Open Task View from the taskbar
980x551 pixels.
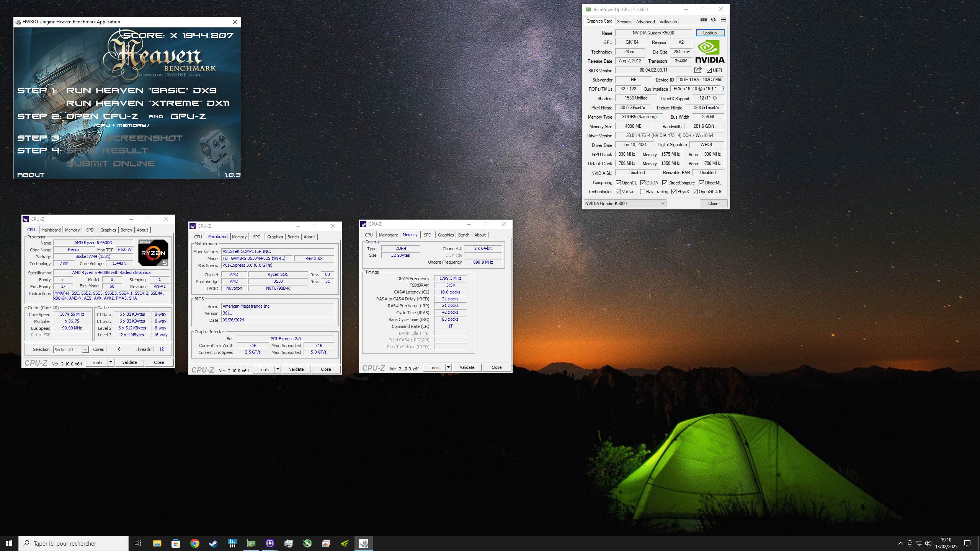click(x=138, y=543)
